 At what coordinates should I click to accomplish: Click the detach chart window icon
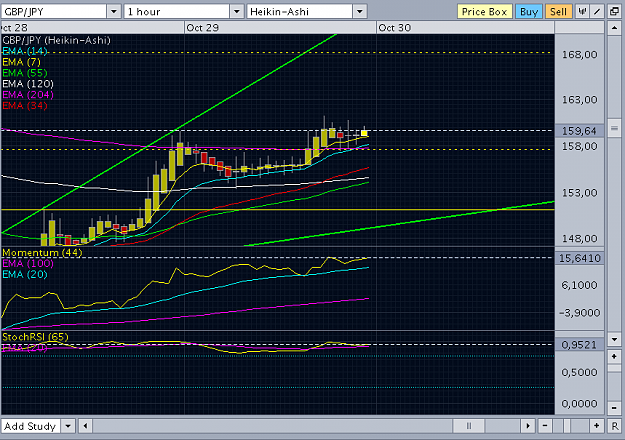[x=615, y=12]
